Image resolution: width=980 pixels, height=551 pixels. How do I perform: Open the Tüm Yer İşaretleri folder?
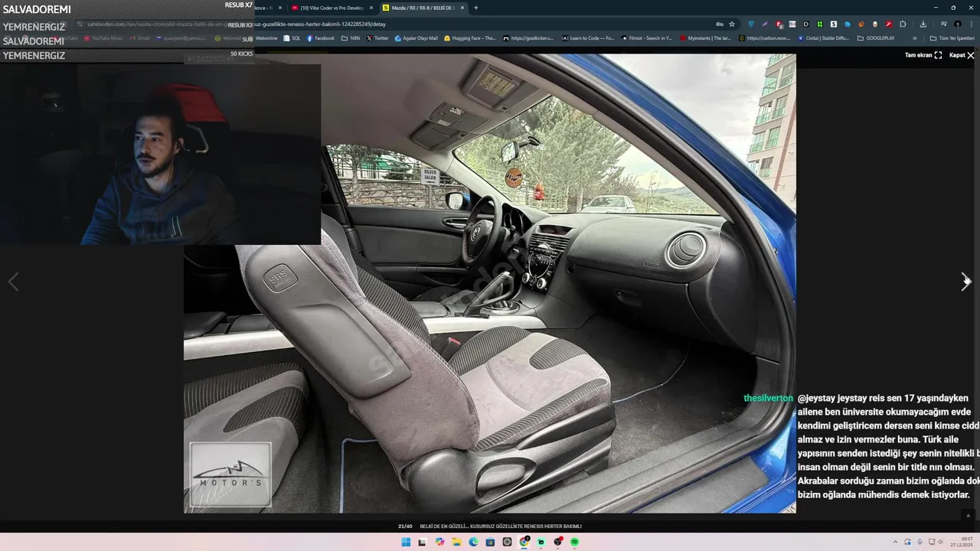[x=952, y=38]
